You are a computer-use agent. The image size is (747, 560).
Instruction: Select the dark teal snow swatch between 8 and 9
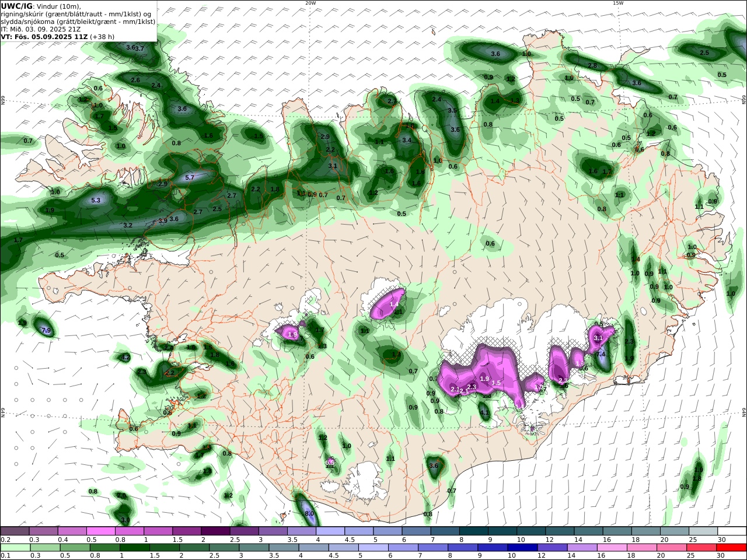[x=474, y=531]
